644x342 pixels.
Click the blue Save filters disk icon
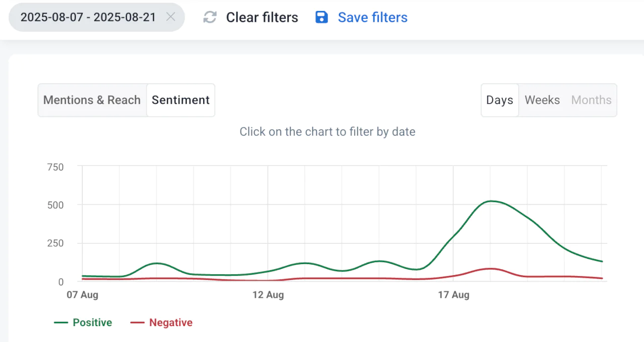pos(322,17)
